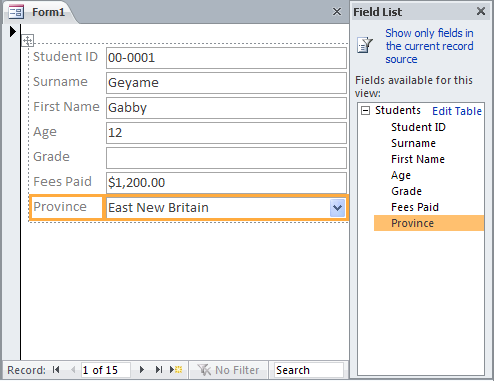
Task: Select the Student ID label on form
Action: (x=65, y=57)
